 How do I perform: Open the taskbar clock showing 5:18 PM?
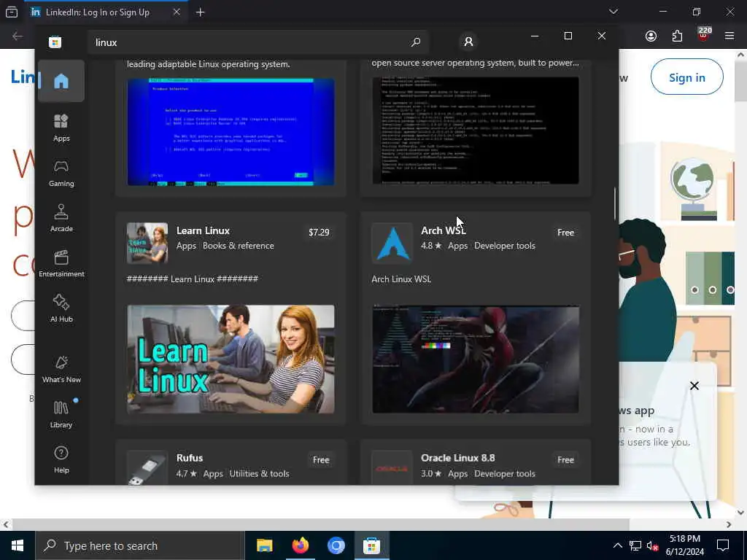coord(684,545)
